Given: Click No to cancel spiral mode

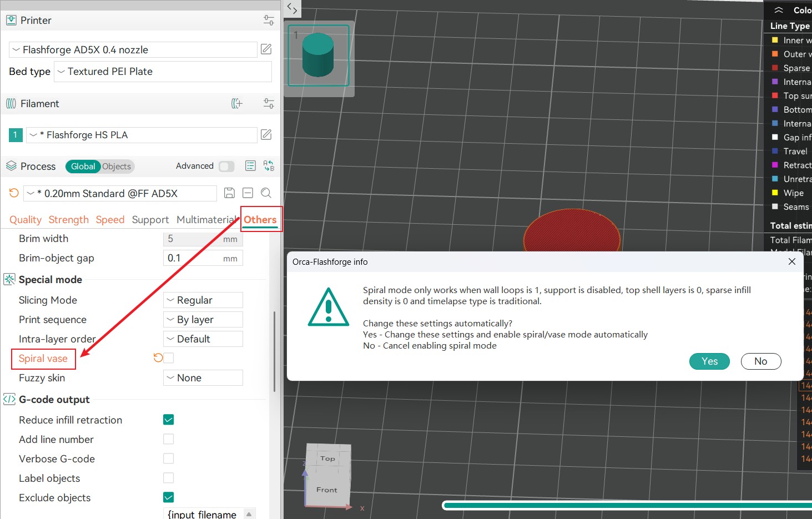Looking at the screenshot, I should click(x=760, y=361).
